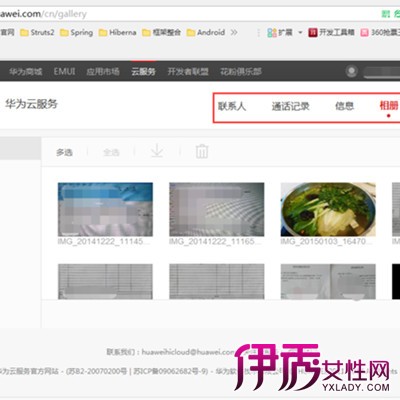Switch to the 相册 tab
The width and height of the screenshot is (400, 400).
[x=389, y=106]
